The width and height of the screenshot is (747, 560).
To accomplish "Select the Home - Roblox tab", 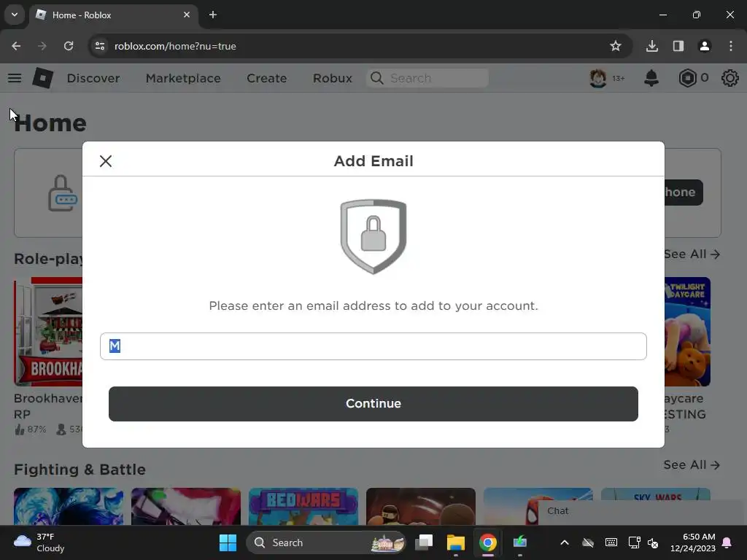I will (115, 15).
